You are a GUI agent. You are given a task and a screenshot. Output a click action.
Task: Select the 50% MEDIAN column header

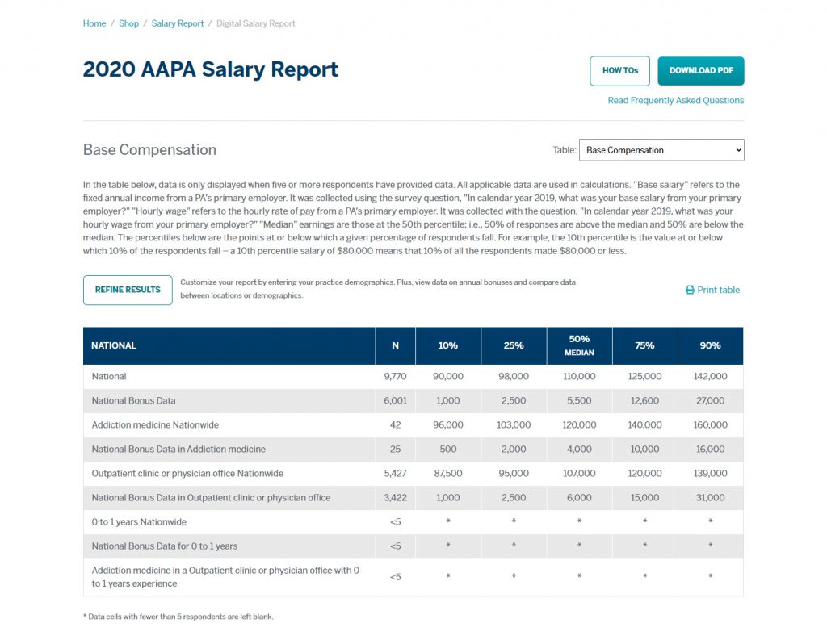click(579, 345)
